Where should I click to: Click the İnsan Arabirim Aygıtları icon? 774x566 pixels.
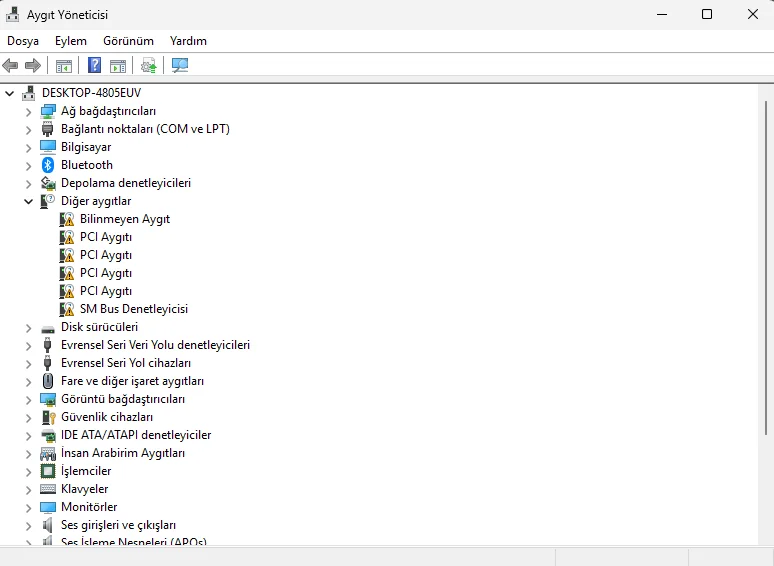(48, 453)
